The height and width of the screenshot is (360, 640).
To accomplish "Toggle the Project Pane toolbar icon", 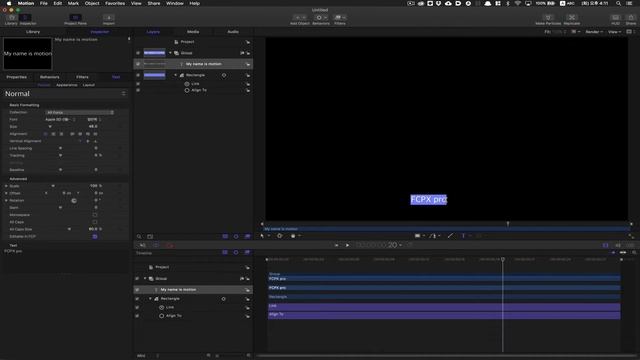I will [76, 19].
